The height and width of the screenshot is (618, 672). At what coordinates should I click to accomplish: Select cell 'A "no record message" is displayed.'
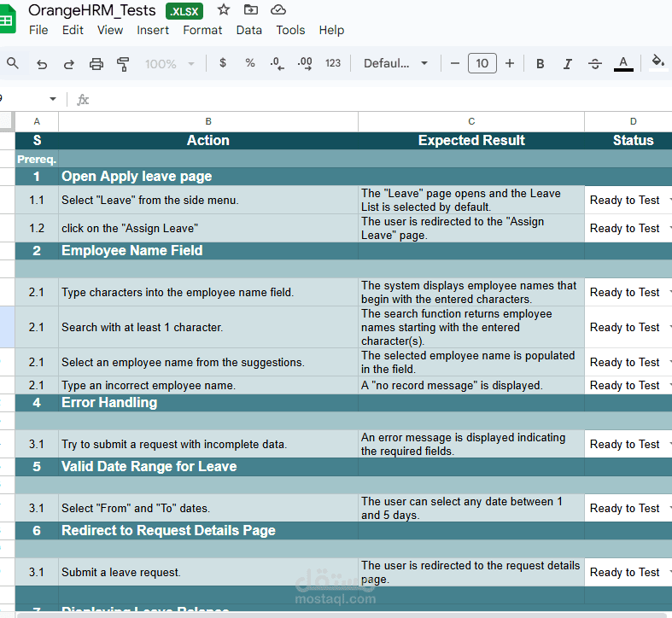(471, 385)
